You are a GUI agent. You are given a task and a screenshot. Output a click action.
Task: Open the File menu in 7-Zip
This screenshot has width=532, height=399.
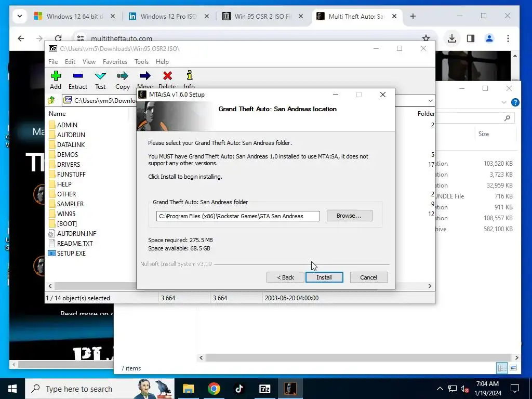click(53, 62)
